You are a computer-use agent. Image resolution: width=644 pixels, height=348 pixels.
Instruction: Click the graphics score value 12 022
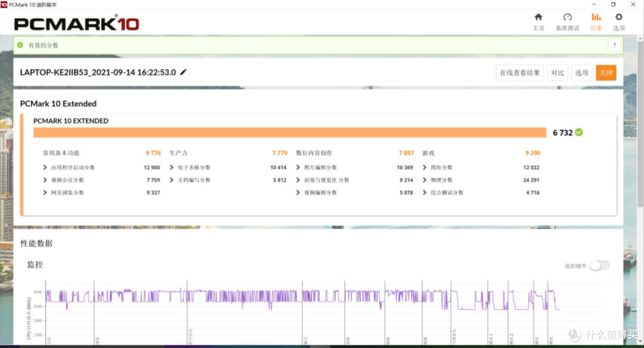pyautogui.click(x=531, y=167)
